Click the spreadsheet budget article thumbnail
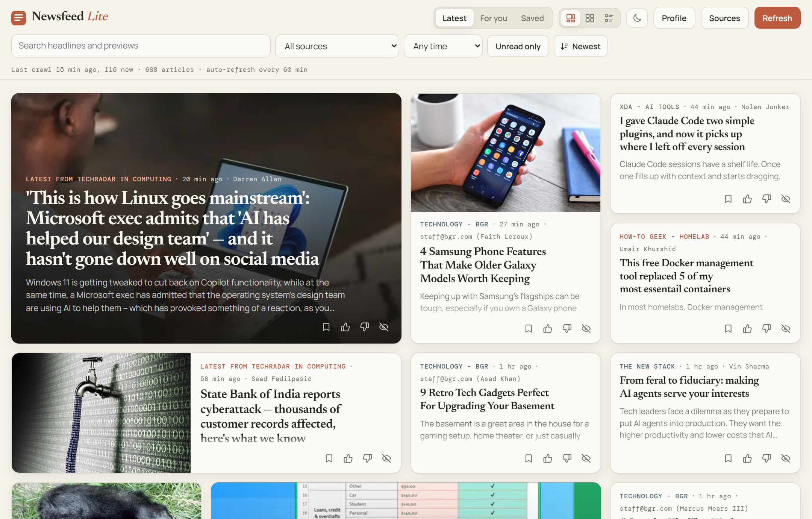The image size is (812, 519). [406, 501]
